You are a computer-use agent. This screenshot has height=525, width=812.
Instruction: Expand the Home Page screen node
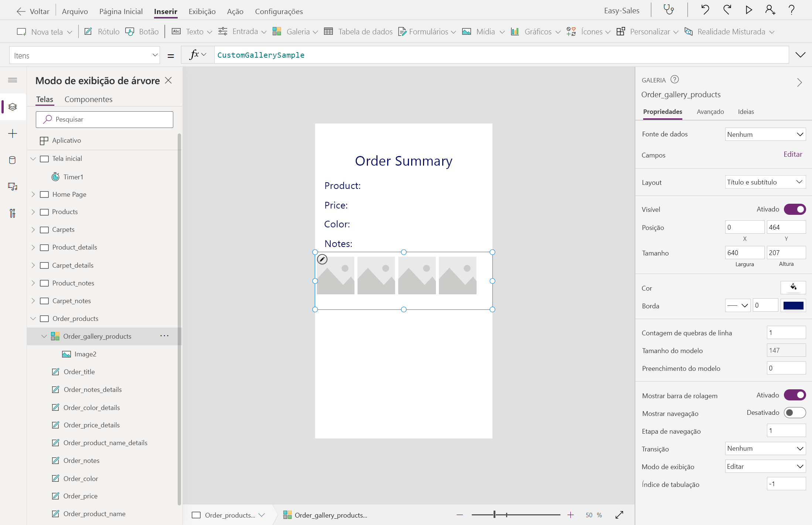point(33,194)
